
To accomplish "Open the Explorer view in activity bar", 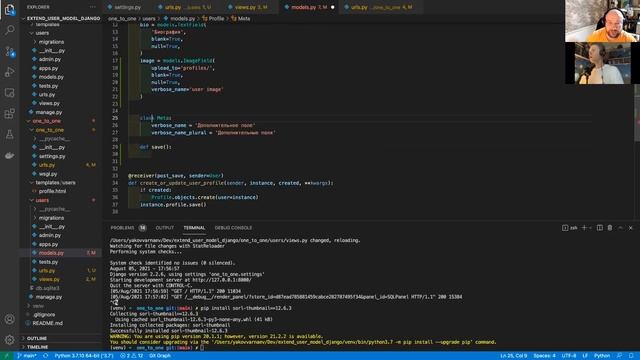I will point(9,9).
